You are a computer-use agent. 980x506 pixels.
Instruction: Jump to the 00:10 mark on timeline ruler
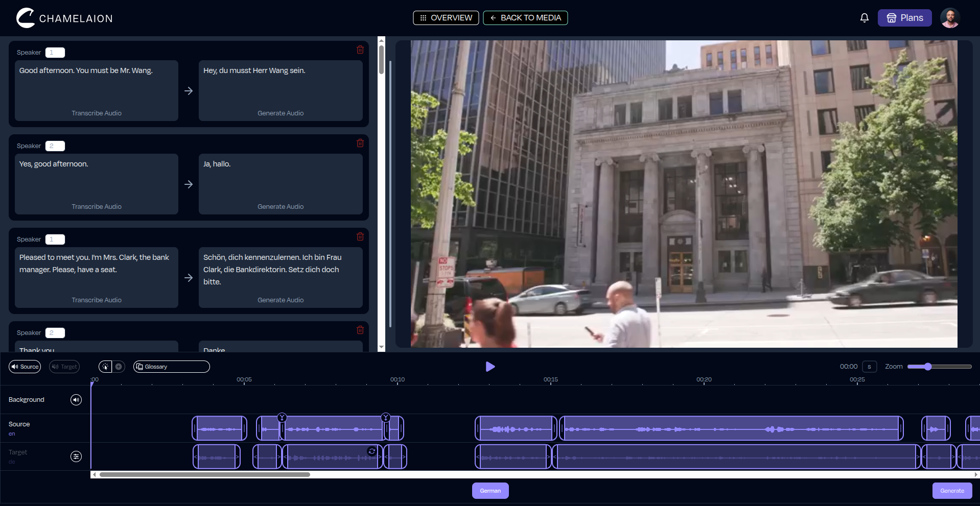click(x=398, y=379)
